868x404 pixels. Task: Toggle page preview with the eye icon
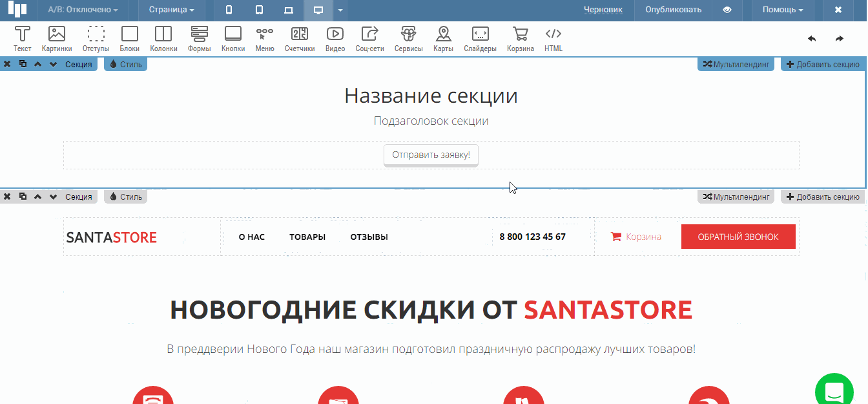pos(727,10)
